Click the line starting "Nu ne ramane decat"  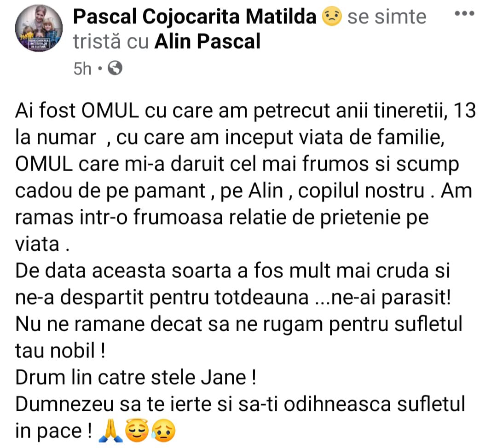238,324
